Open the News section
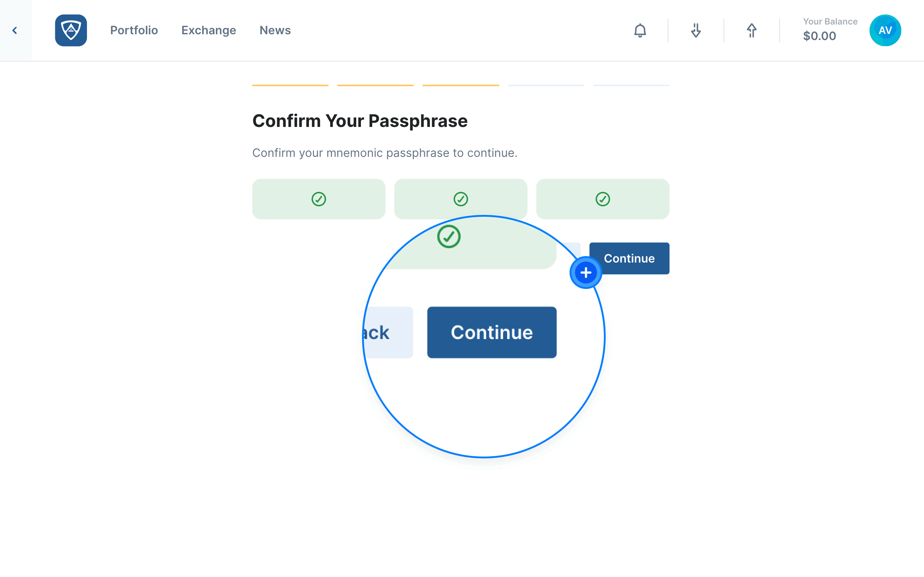This screenshot has height=577, width=924. point(275,30)
